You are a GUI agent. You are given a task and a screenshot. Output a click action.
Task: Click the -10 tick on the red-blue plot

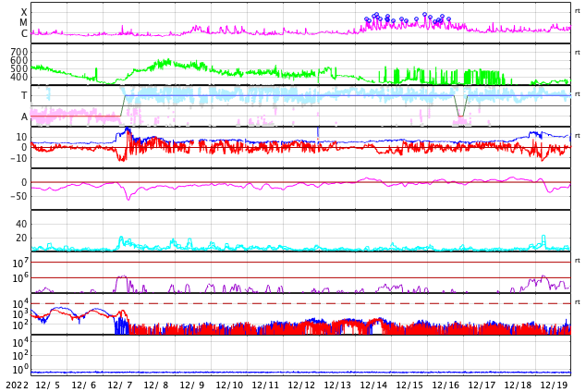point(19,158)
